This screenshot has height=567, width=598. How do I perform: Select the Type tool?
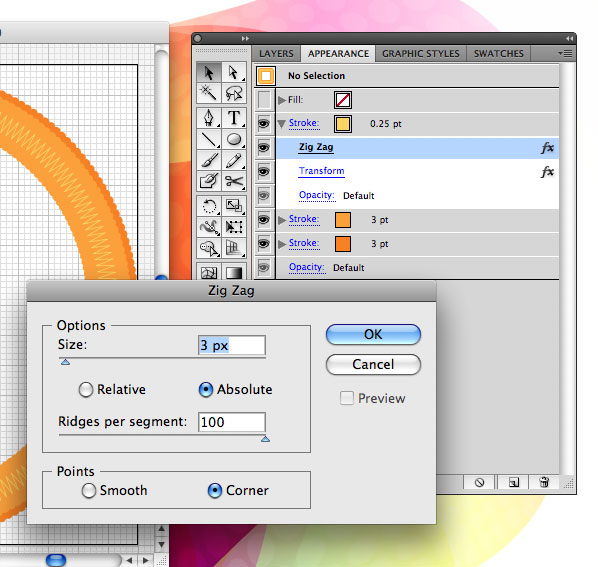click(233, 118)
